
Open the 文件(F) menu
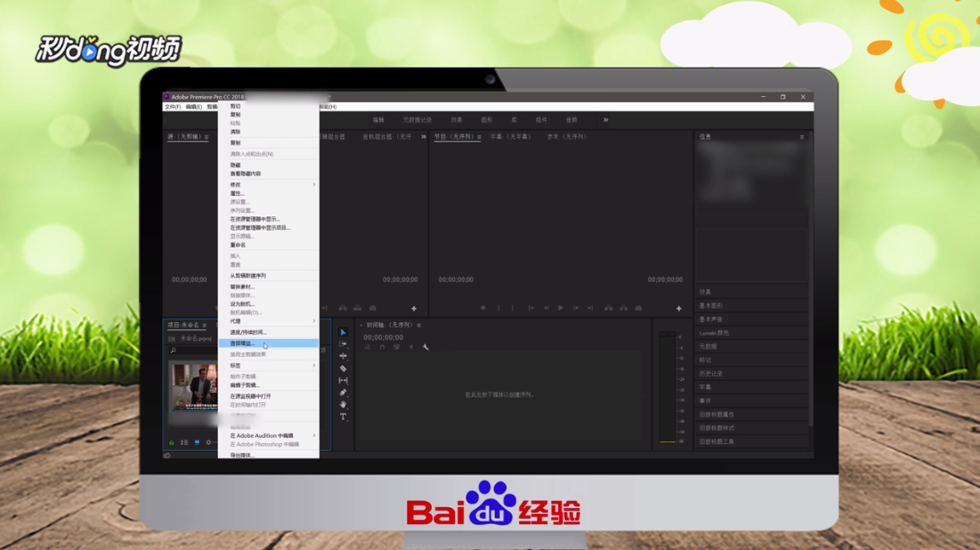coord(173,107)
